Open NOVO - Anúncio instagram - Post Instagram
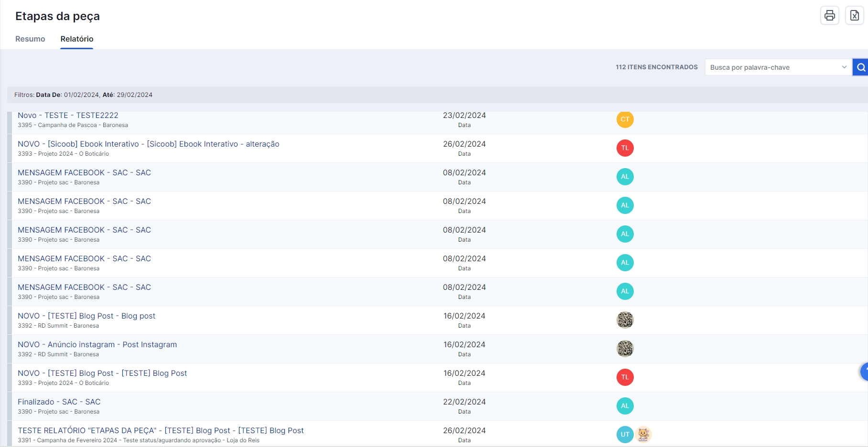This screenshot has height=447, width=868. (x=97, y=345)
